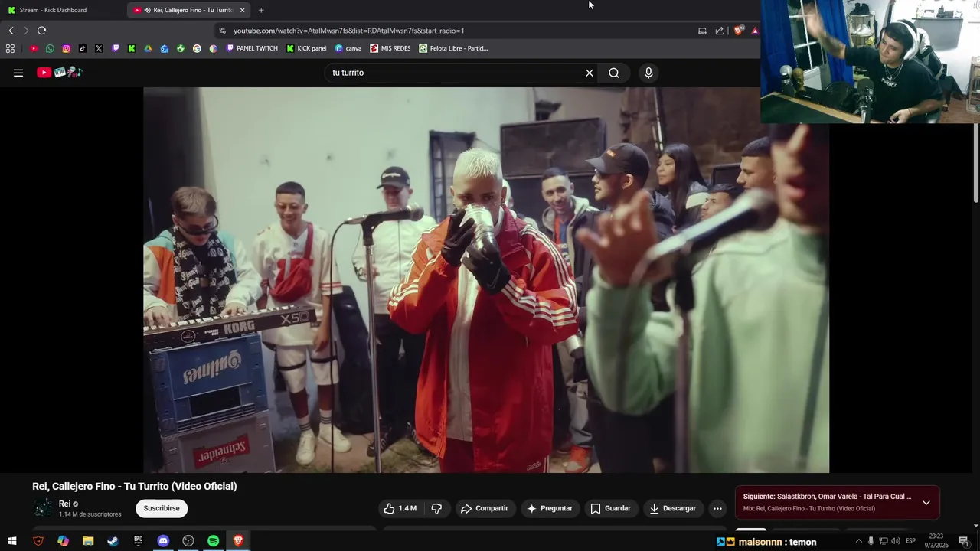Open Instagram bookmark icon

66,48
